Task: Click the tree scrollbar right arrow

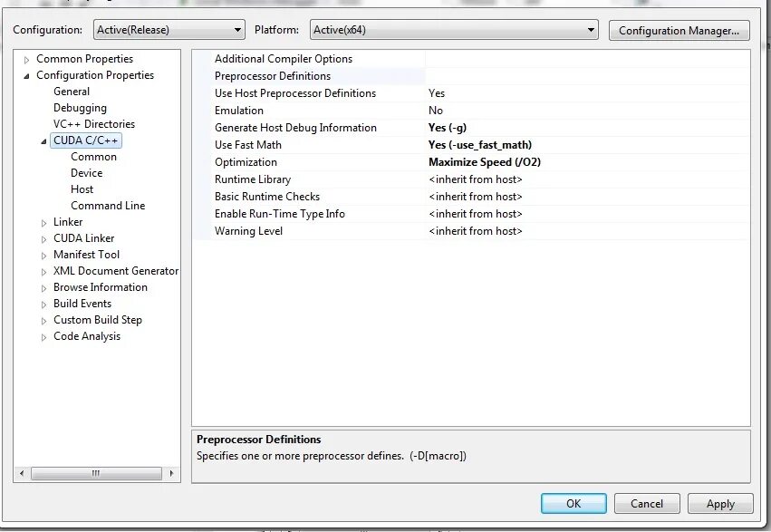Action: (x=171, y=473)
